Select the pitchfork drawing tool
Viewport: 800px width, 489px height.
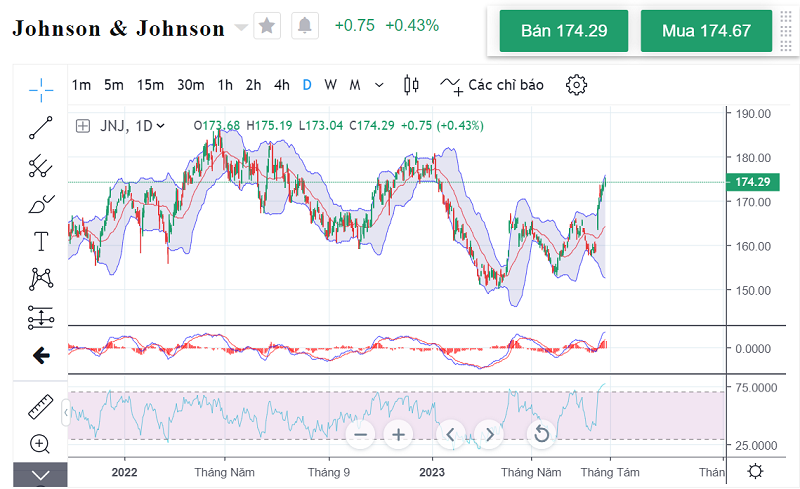coord(41,165)
